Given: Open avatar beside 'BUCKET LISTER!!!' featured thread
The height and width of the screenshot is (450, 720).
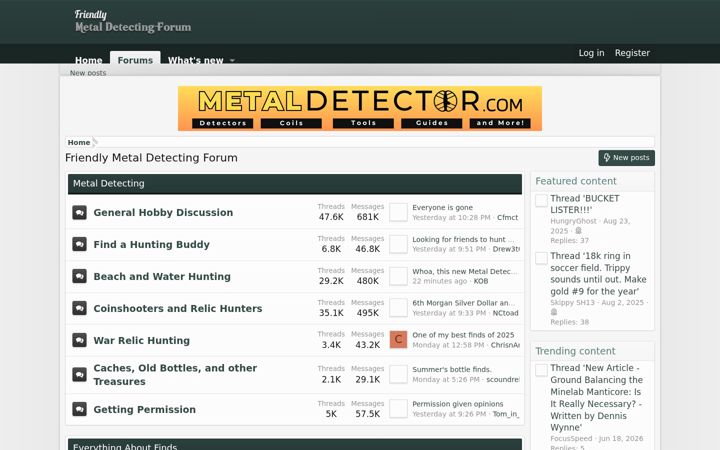Looking at the screenshot, I should (541, 200).
